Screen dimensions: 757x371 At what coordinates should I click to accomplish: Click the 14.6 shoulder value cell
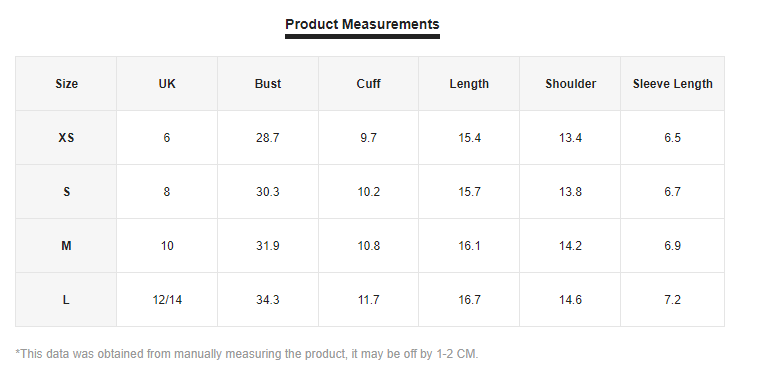(570, 300)
